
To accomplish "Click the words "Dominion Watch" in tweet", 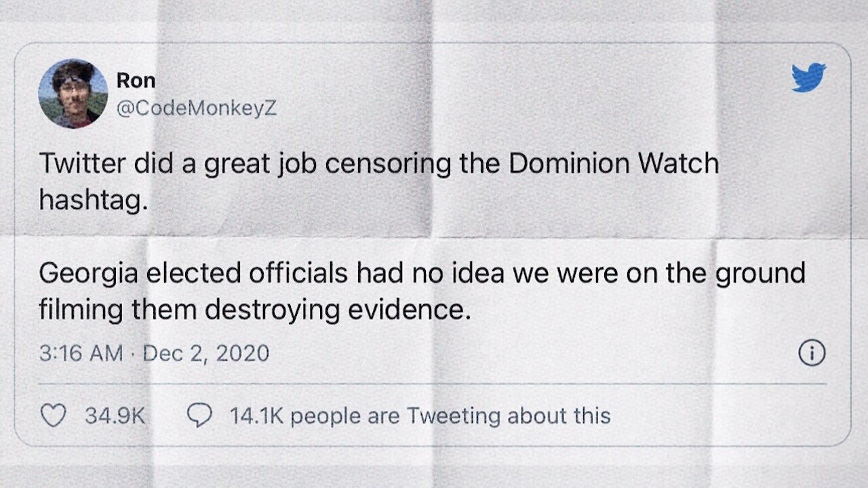I will [x=615, y=163].
